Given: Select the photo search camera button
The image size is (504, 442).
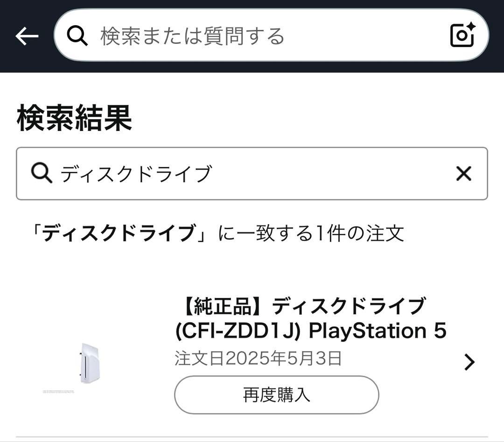Looking at the screenshot, I should [462, 35].
